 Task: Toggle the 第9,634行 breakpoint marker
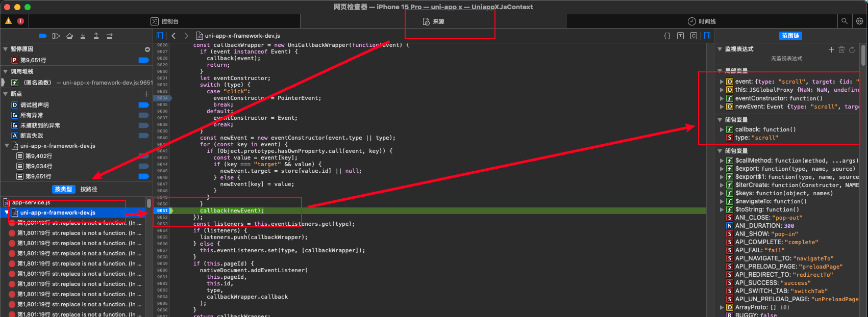(x=143, y=166)
